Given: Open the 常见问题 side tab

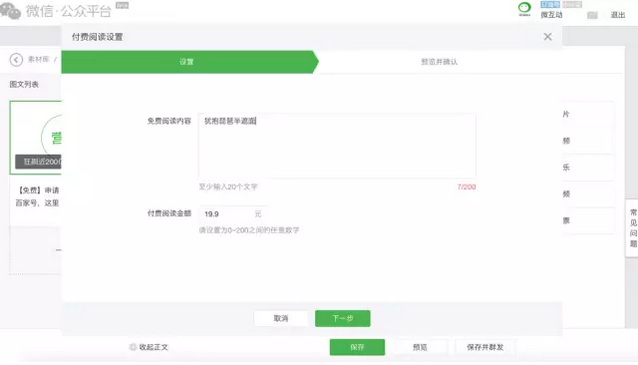Looking at the screenshot, I should click(x=633, y=228).
